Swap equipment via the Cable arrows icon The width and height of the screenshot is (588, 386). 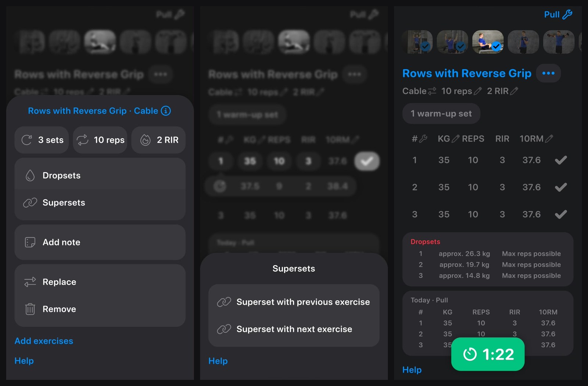[432, 91]
